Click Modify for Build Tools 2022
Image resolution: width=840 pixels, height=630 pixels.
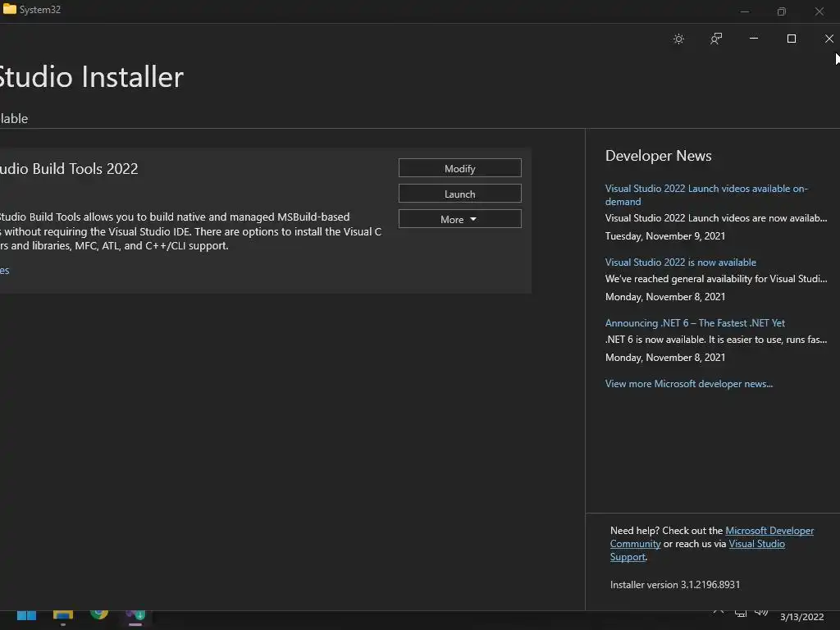[459, 168]
